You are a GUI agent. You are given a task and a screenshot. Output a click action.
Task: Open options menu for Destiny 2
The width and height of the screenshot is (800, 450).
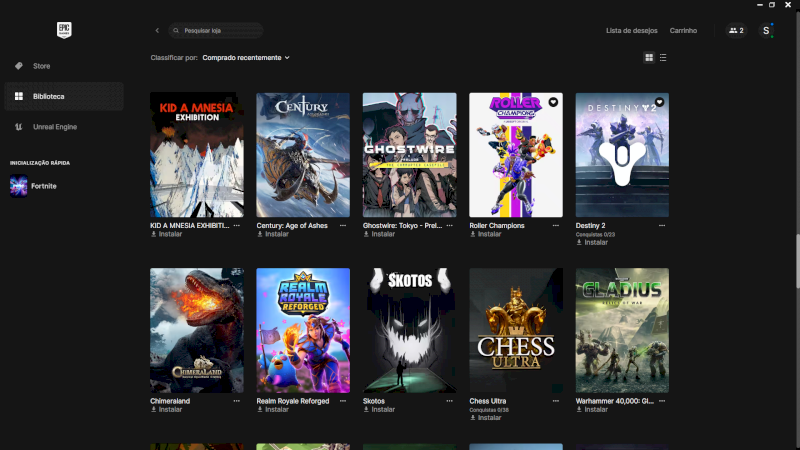pos(662,226)
